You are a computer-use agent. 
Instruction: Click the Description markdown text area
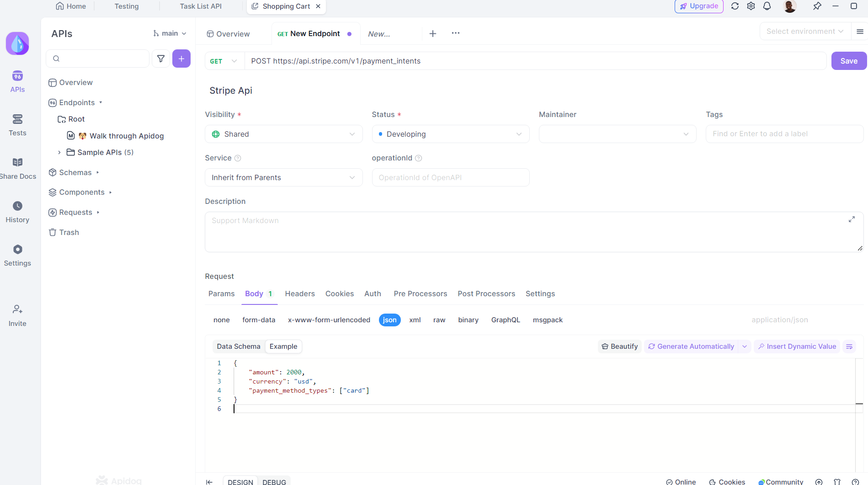[x=534, y=232]
